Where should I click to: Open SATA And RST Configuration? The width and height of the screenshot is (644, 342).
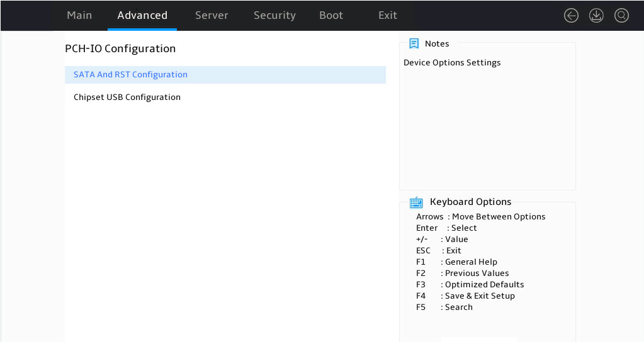point(225,75)
